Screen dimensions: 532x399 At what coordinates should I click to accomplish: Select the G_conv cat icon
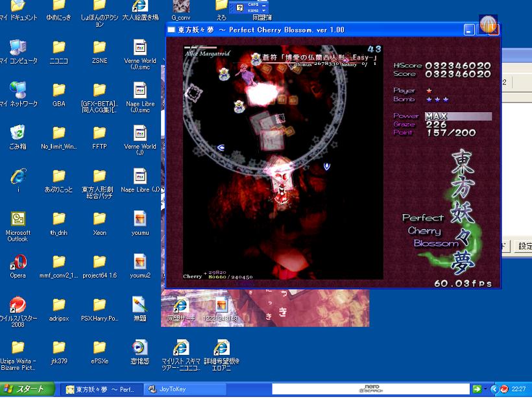click(181, 10)
